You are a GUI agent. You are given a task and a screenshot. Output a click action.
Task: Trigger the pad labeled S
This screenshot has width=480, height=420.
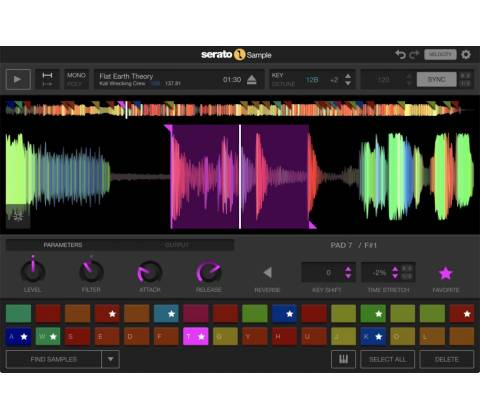(77, 336)
